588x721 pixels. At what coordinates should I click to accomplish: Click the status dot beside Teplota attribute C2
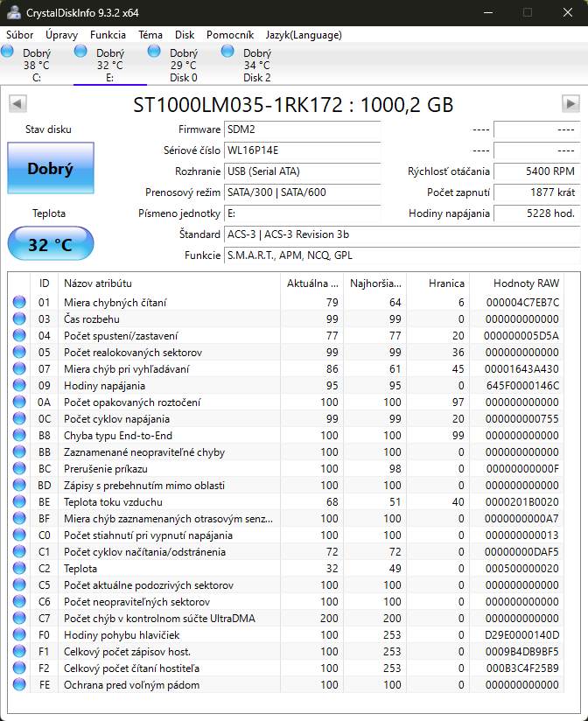[x=19, y=568]
